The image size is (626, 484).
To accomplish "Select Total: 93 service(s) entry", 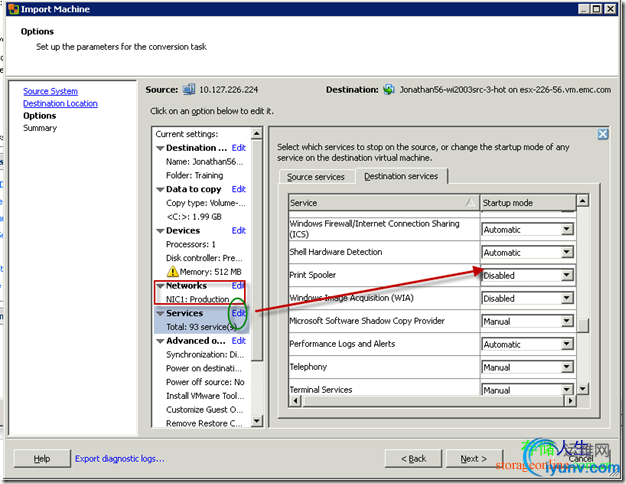I will tap(202, 327).
